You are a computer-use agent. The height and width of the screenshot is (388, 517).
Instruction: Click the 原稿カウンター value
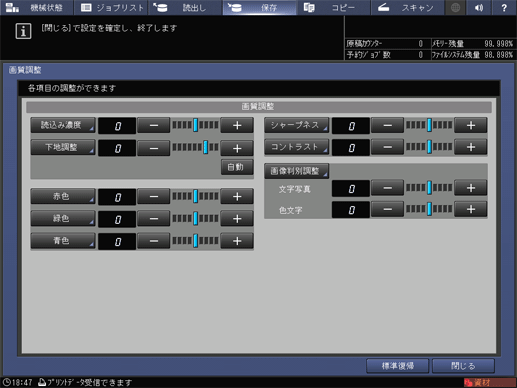pos(421,44)
